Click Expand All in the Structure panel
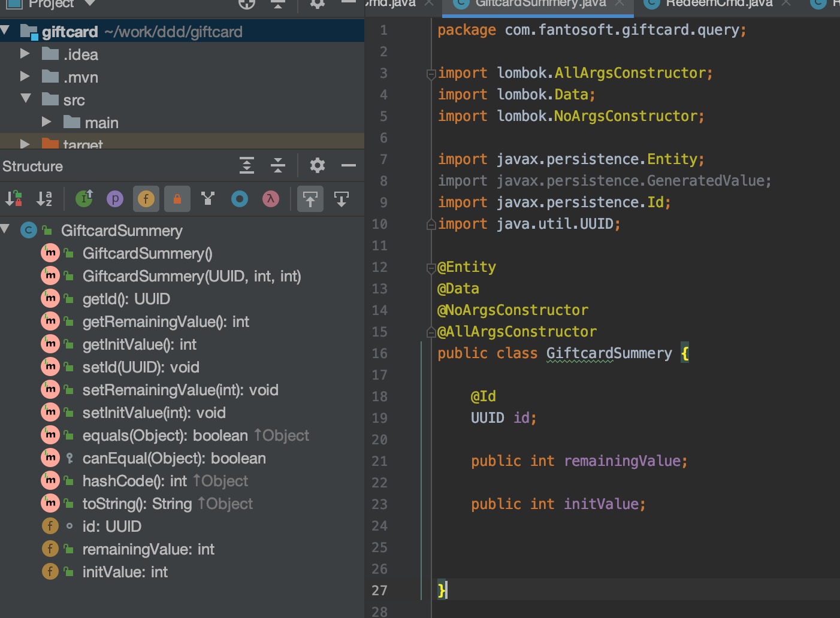 [x=247, y=165]
